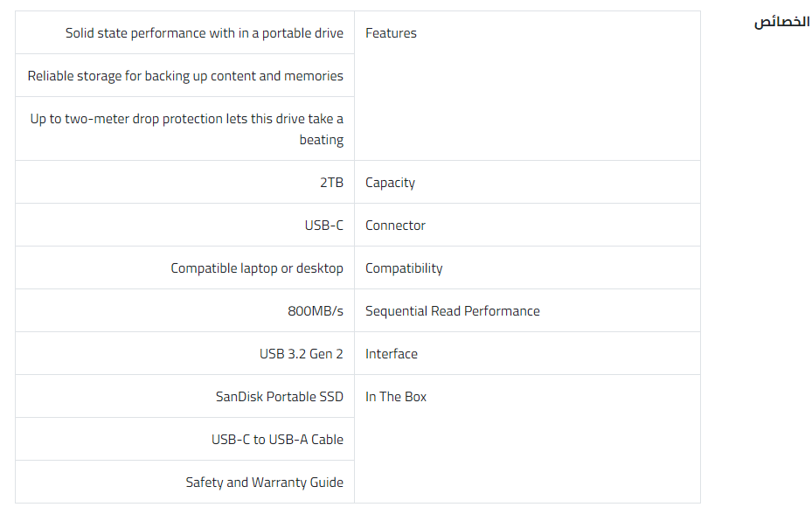Click the Sequential Read Performance label
The width and height of the screenshot is (812, 521).
click(x=452, y=311)
